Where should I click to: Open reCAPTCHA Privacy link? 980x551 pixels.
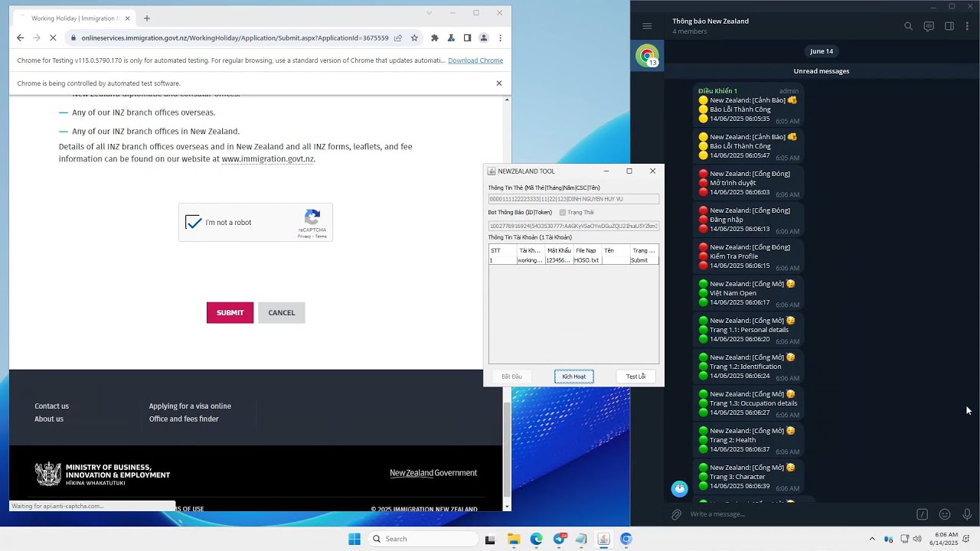tap(304, 236)
